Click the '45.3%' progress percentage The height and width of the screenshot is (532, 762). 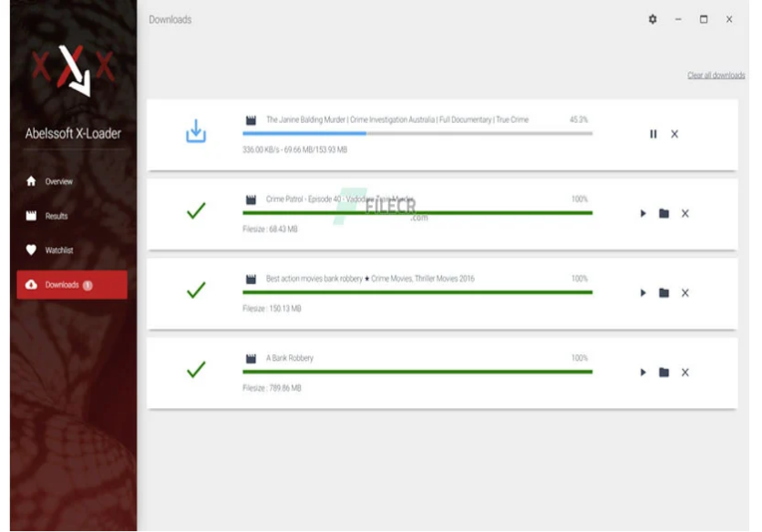pyautogui.click(x=579, y=119)
